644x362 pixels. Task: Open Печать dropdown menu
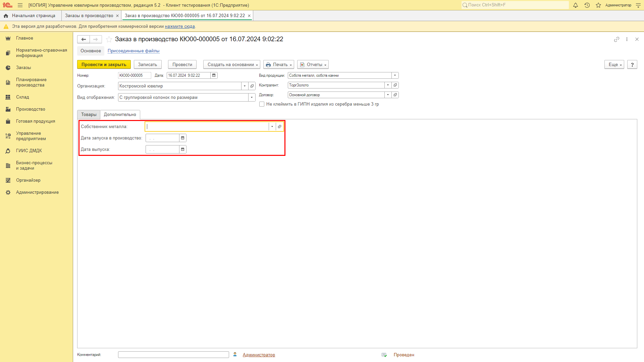(279, 65)
